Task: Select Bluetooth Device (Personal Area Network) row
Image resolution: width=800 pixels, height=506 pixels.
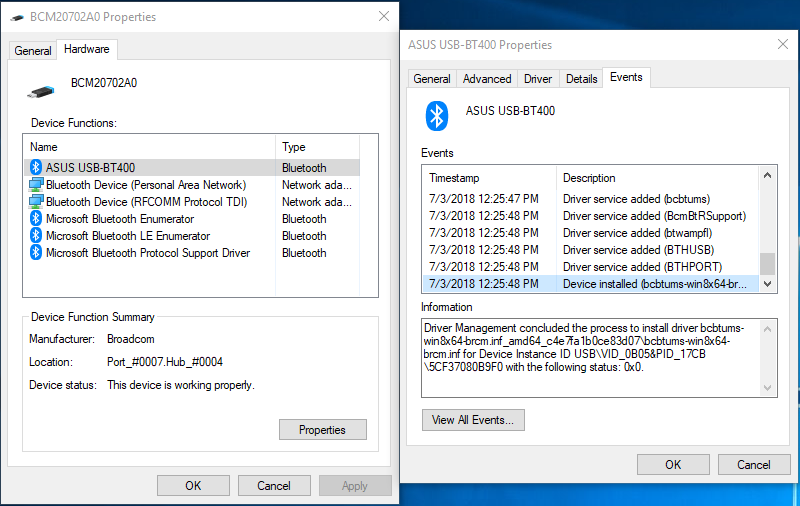Action: (x=192, y=185)
